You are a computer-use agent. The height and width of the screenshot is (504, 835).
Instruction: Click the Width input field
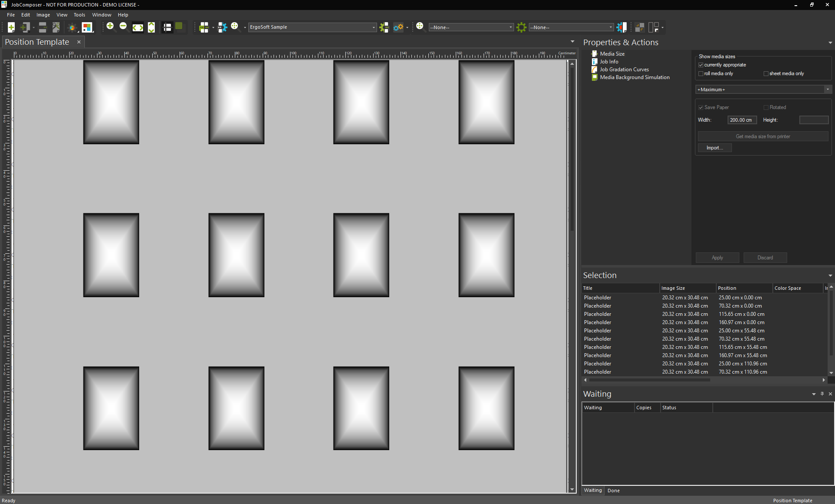pyautogui.click(x=741, y=120)
